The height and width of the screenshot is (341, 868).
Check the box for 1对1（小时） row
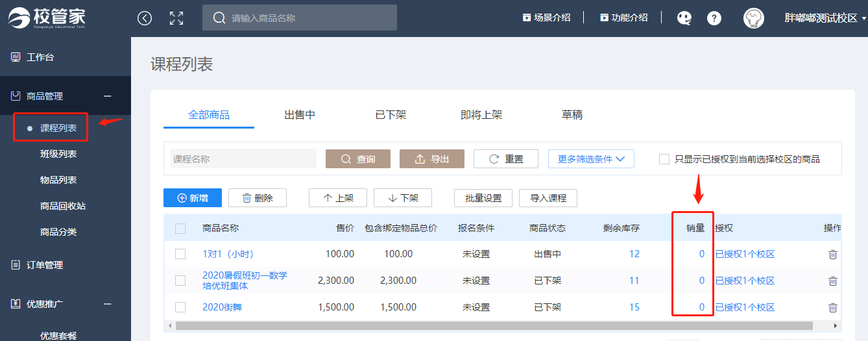coord(180,254)
